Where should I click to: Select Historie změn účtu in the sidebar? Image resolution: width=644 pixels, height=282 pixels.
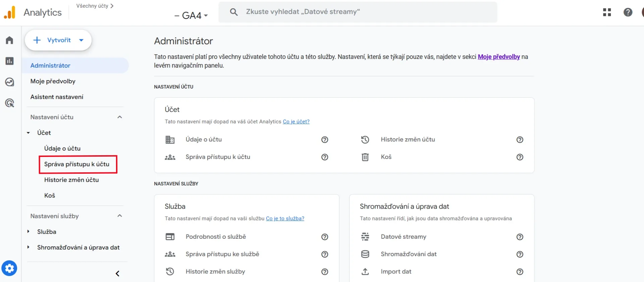click(71, 180)
